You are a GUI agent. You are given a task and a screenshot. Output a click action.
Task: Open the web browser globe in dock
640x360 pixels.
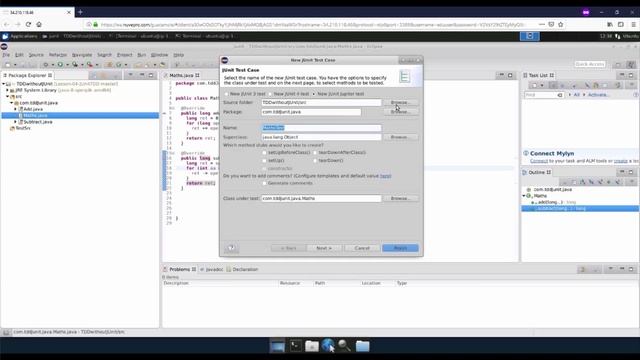pyautogui.click(x=328, y=345)
